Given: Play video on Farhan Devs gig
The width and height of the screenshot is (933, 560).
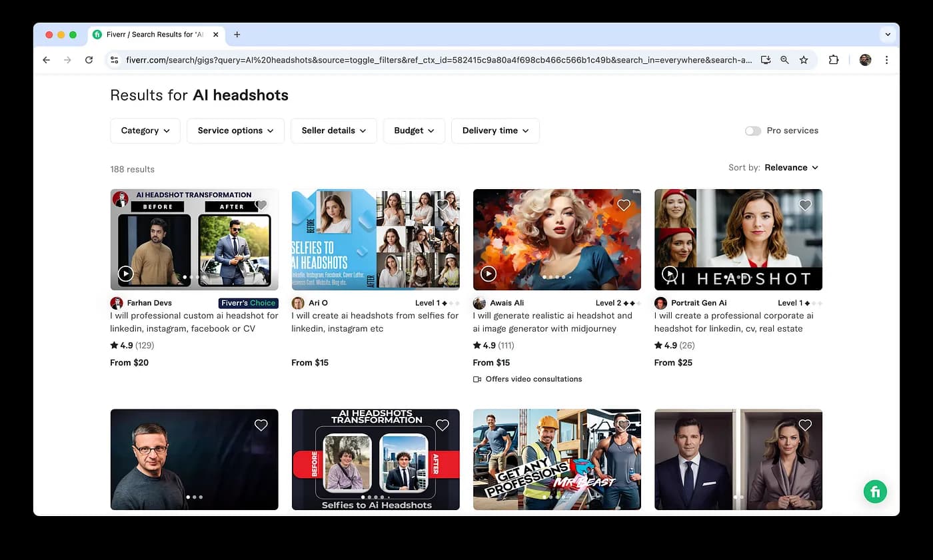Looking at the screenshot, I should (x=125, y=274).
